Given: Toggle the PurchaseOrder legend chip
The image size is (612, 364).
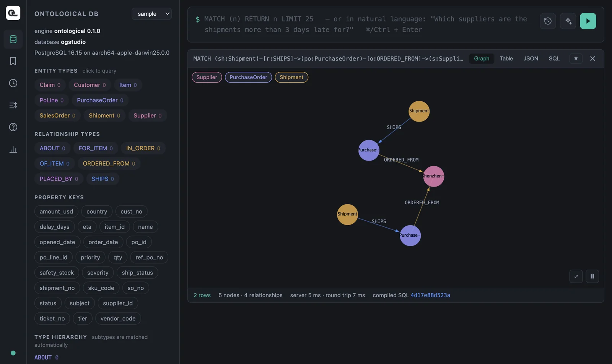Looking at the screenshot, I should click(248, 77).
